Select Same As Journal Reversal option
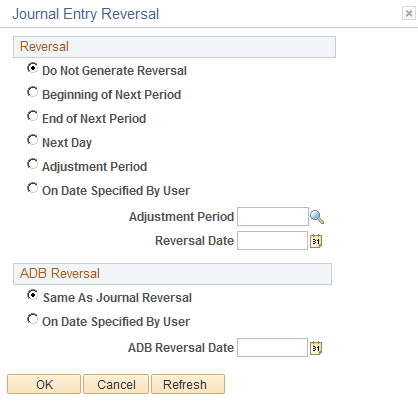 pos(32,295)
